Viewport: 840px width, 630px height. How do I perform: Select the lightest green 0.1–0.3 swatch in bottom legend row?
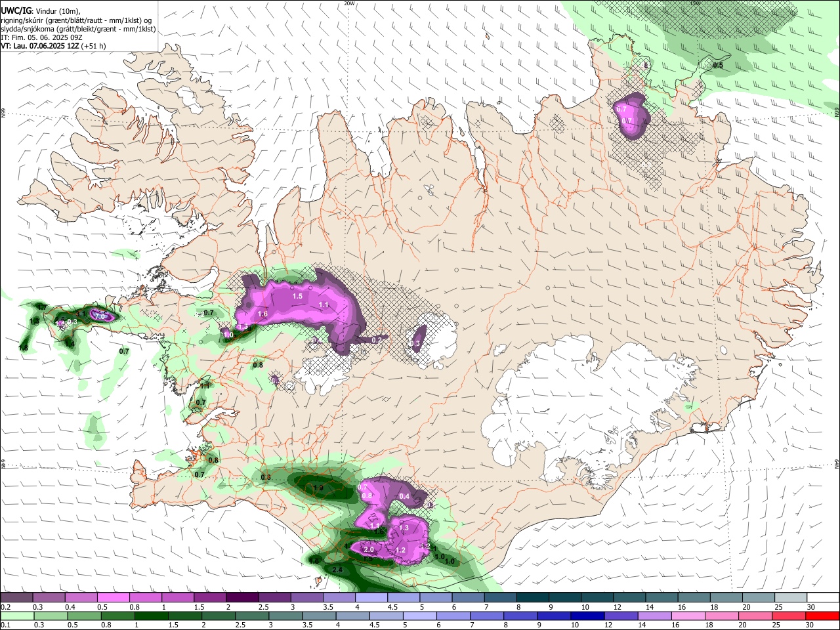click(x=16, y=616)
